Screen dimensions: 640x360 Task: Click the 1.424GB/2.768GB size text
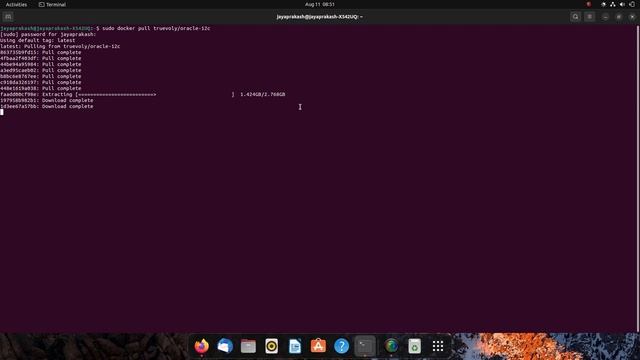click(x=262, y=94)
